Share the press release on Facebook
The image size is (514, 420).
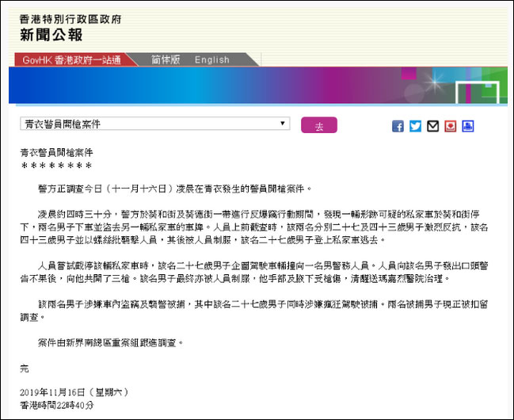coord(398,126)
